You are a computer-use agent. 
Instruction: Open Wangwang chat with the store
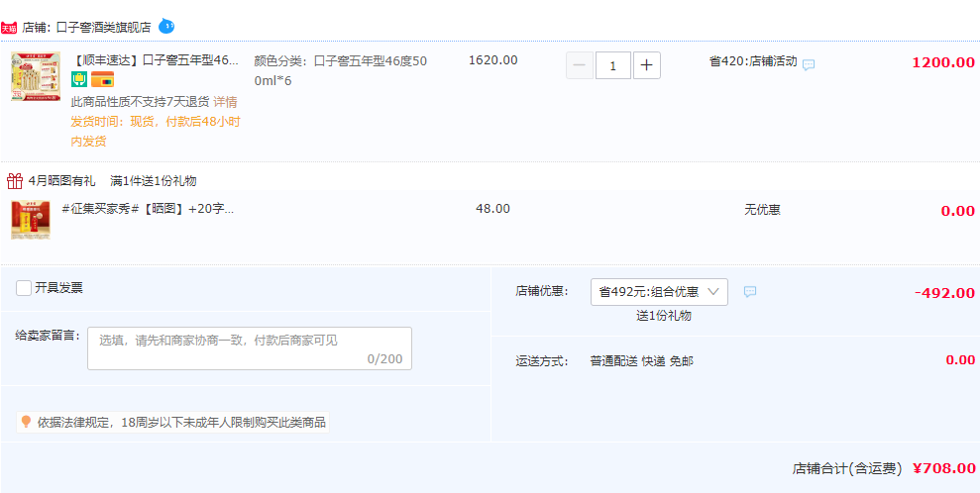click(x=166, y=26)
